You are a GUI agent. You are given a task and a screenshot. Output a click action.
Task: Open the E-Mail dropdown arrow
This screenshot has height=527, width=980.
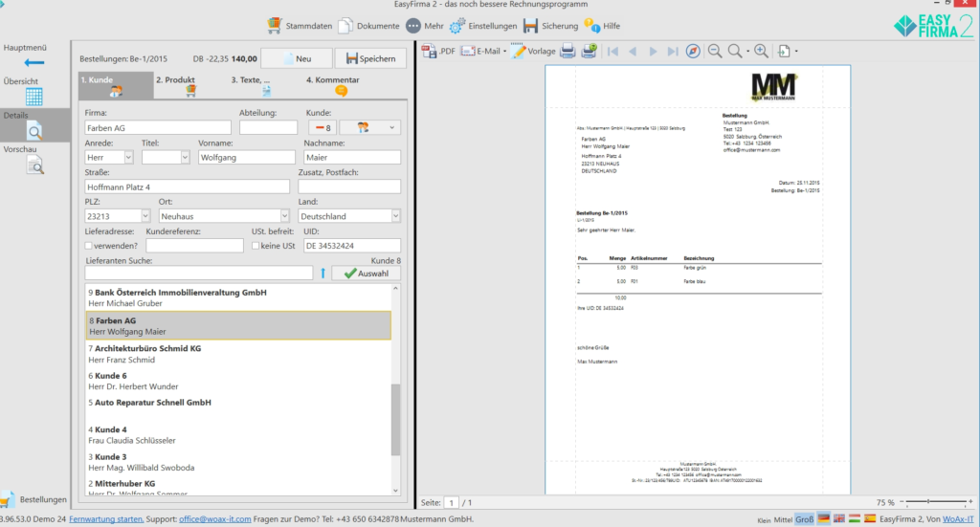[x=505, y=52]
